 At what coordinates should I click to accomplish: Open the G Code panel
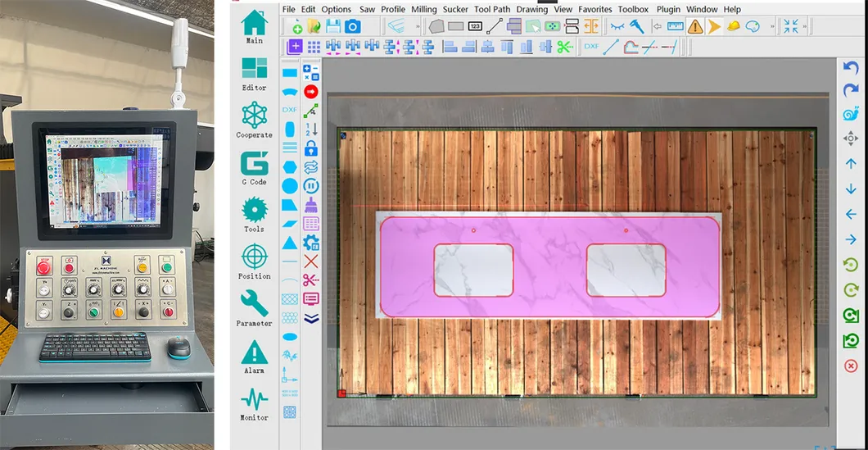coord(255,166)
